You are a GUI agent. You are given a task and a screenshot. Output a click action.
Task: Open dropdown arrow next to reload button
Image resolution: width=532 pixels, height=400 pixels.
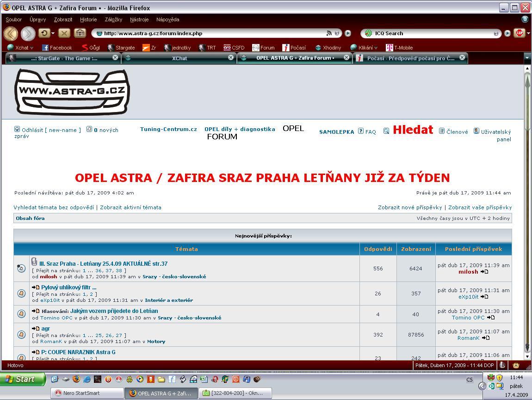point(53,33)
